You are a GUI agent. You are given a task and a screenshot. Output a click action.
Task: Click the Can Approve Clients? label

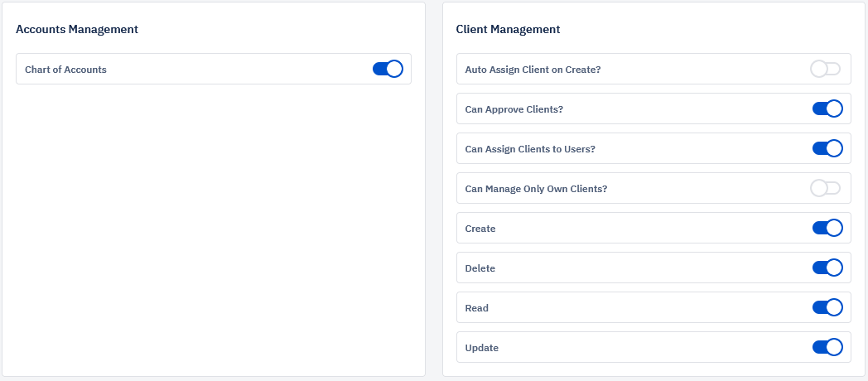(x=514, y=109)
